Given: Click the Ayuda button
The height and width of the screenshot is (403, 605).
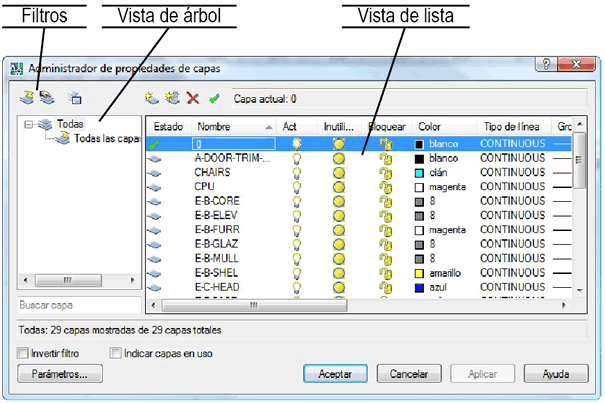Looking at the screenshot, I should (x=556, y=374).
